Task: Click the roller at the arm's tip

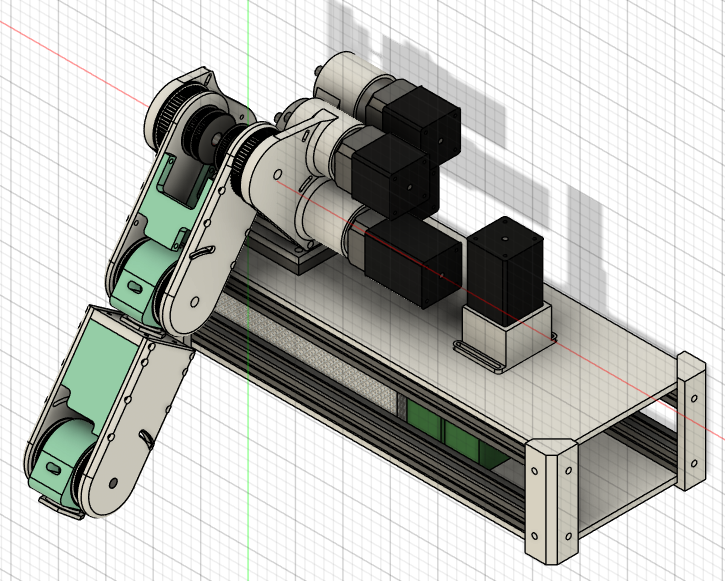Action: (x=65, y=451)
